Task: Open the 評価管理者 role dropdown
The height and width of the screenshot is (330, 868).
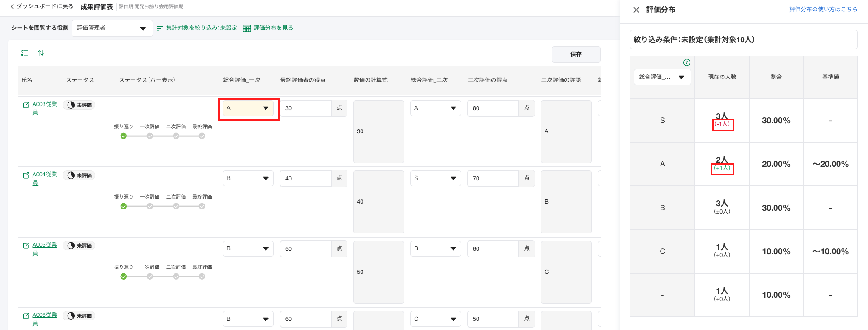Action: (111, 28)
